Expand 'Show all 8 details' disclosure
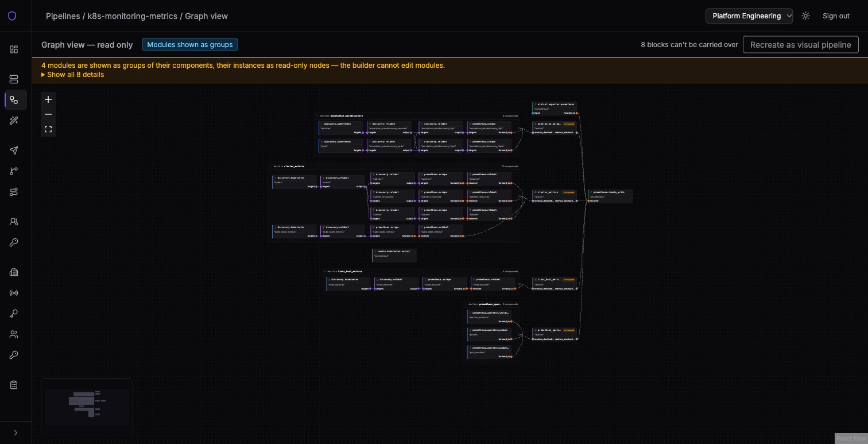This screenshot has width=868, height=444. (x=73, y=75)
